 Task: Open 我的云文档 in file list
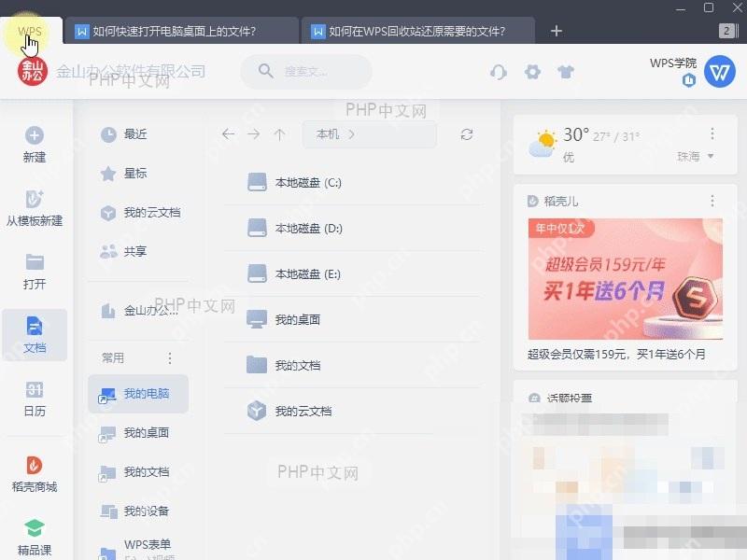(354, 411)
